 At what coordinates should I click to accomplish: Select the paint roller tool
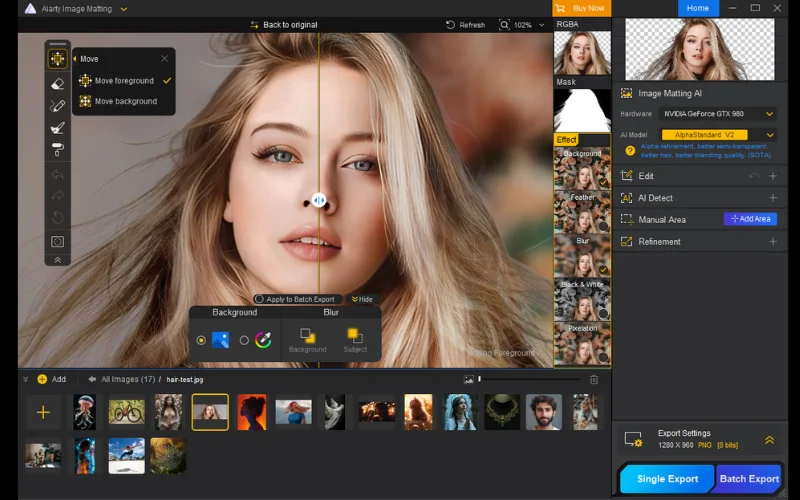(58, 150)
